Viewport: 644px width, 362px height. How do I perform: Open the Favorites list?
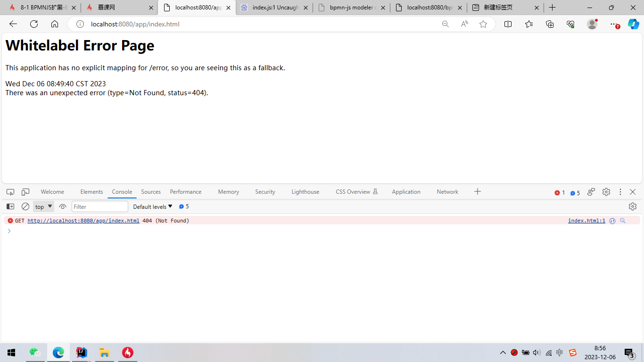click(529, 24)
